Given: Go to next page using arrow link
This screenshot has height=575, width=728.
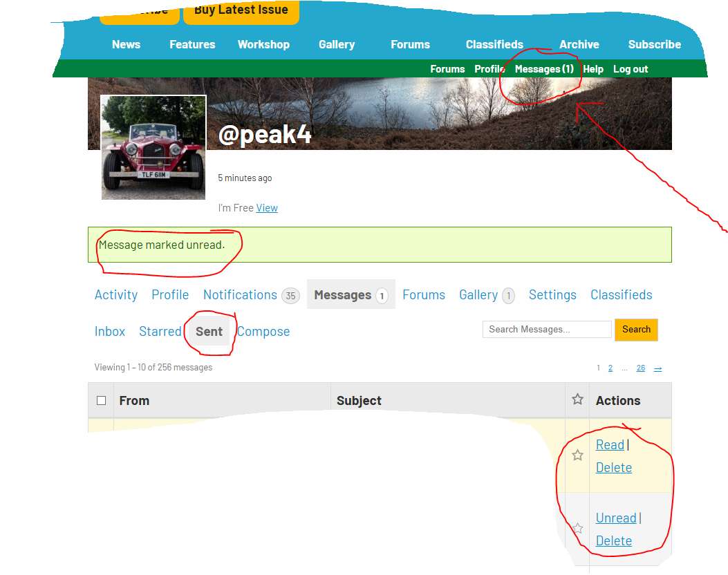Looking at the screenshot, I should tap(658, 368).
